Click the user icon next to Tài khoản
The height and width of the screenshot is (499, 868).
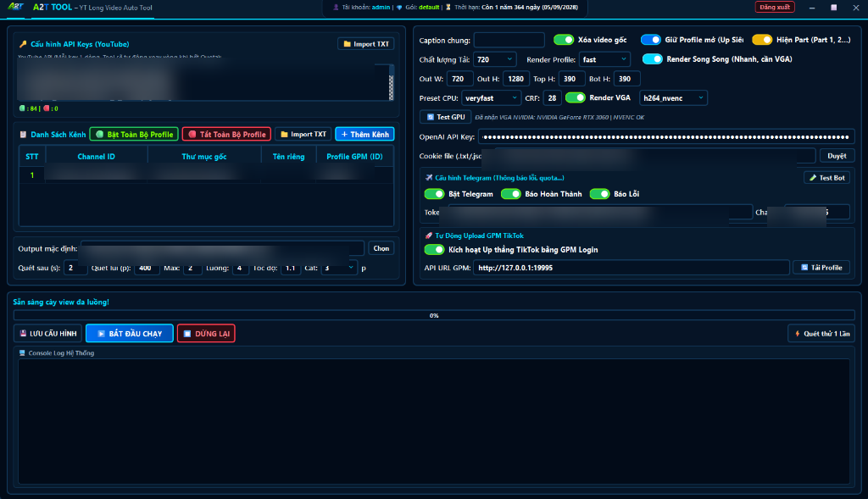pos(336,7)
